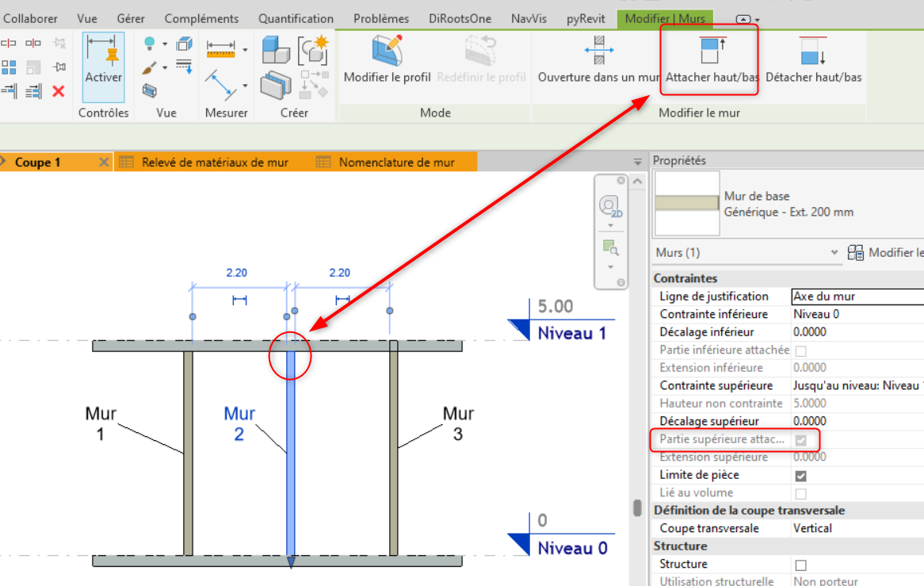Expand the zoom options dropdown arrow

click(x=610, y=267)
